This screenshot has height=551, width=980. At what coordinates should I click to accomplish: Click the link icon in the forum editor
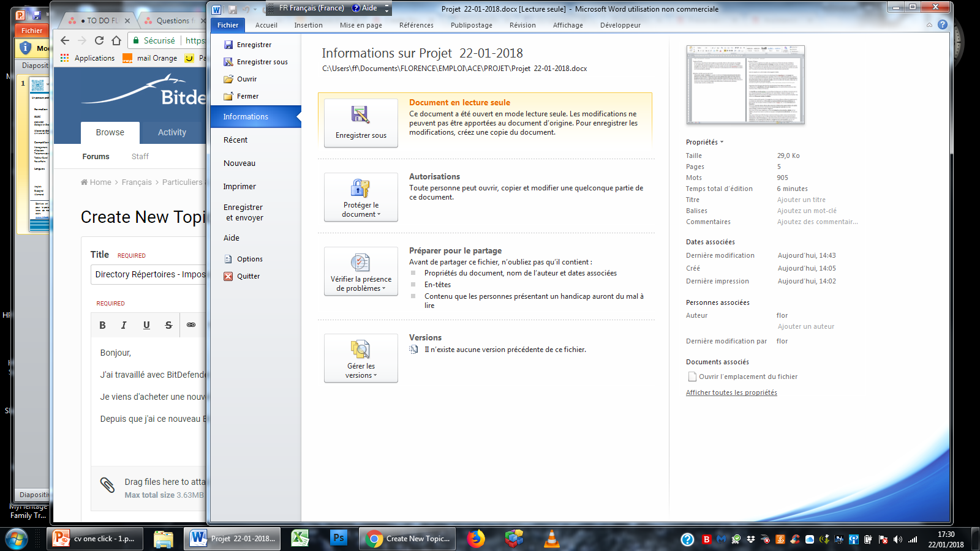[191, 325]
